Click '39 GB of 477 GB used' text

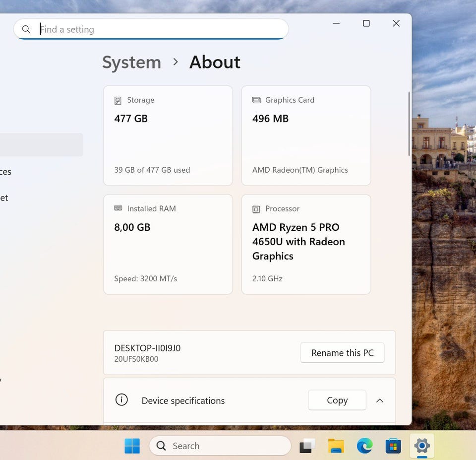tap(152, 170)
